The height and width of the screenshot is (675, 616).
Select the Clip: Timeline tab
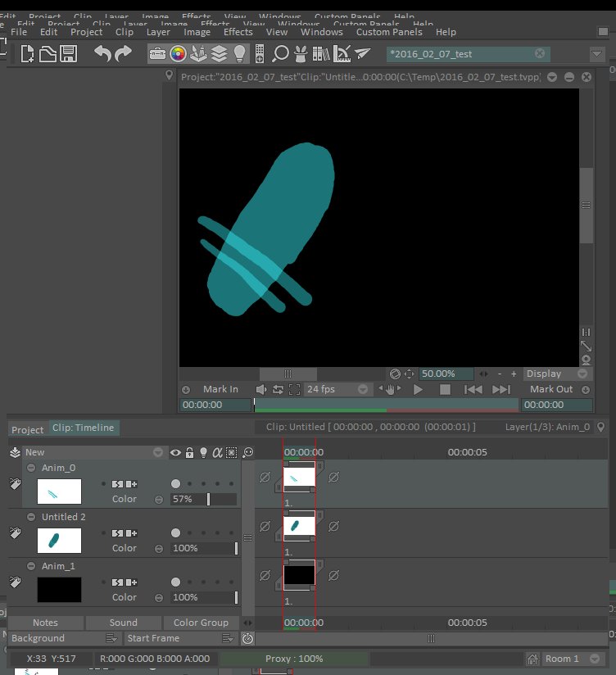coord(84,428)
